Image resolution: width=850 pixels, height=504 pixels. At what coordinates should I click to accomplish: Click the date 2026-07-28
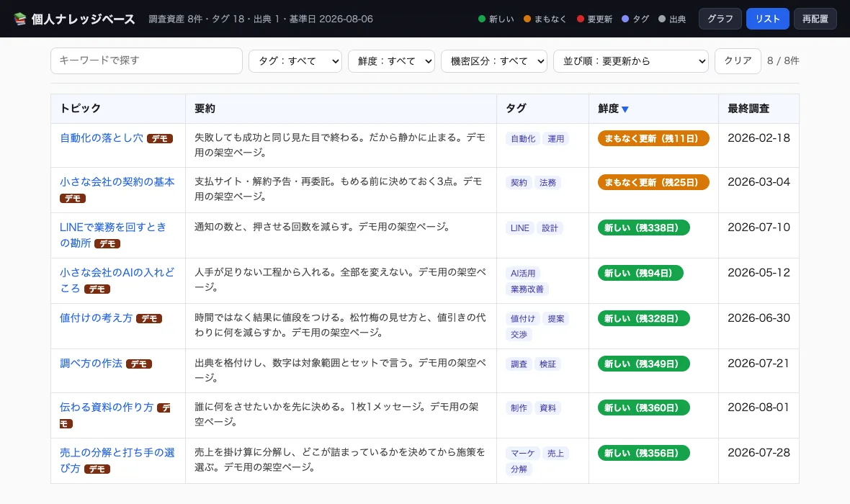click(759, 452)
